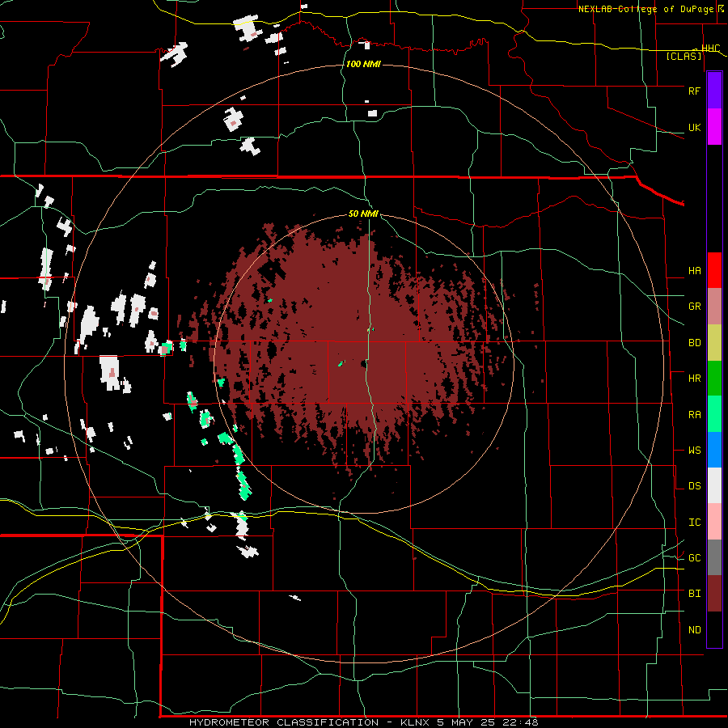Click the GR salmon legend color swatch
Image resolution: width=728 pixels, height=728 pixels.
pos(714,307)
